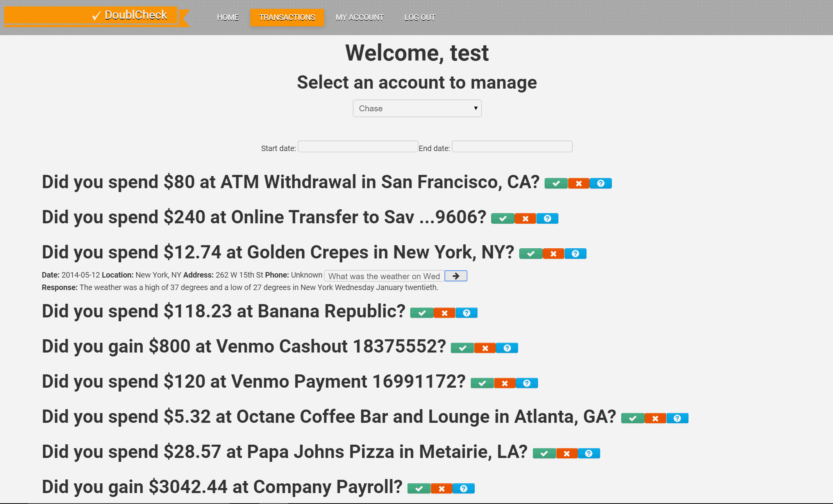
Task: Focus the End date field
Action: pos(512,146)
